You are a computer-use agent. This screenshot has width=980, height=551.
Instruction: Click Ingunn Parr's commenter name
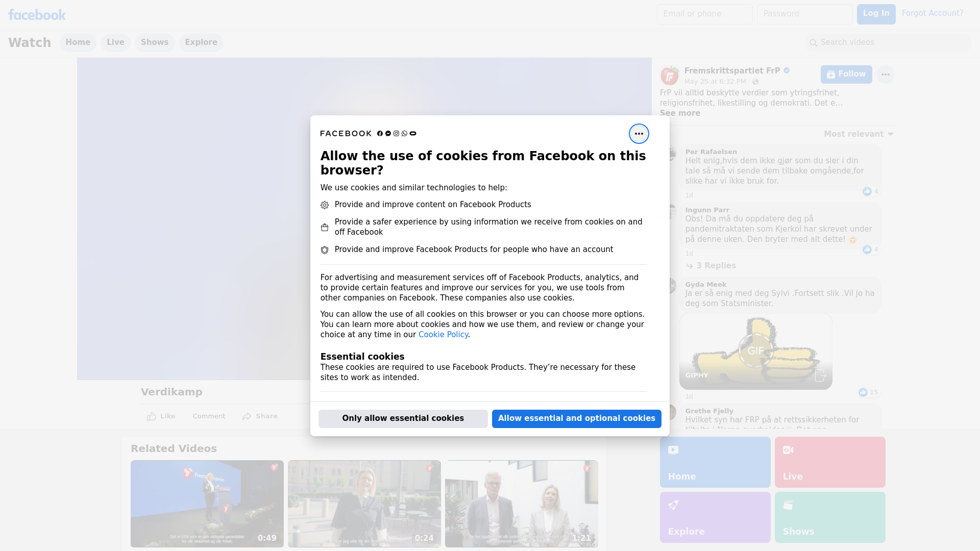[x=707, y=210]
